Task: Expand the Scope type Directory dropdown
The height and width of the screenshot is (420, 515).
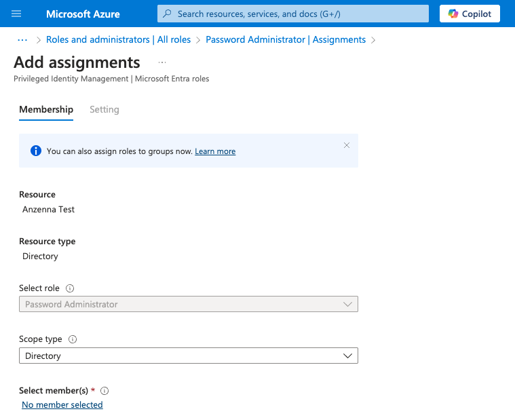Action: pos(188,356)
